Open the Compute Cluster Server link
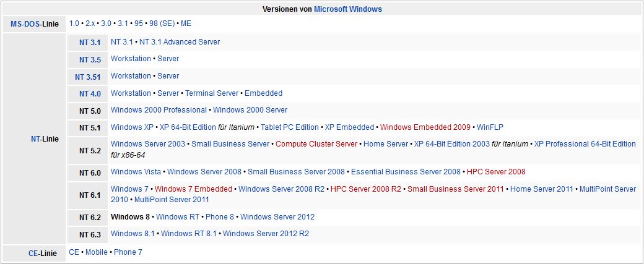The width and height of the screenshot is (644, 264). tap(316, 144)
